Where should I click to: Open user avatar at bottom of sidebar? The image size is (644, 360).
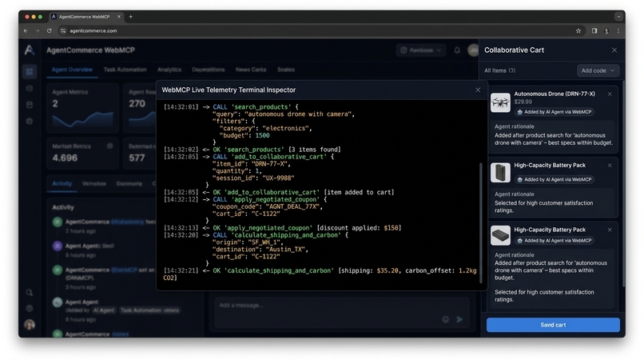pyautogui.click(x=29, y=325)
